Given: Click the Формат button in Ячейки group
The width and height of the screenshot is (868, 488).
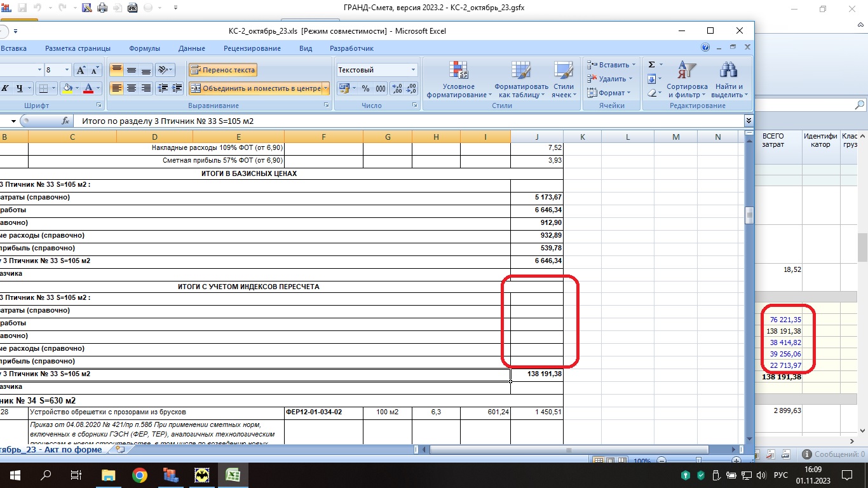Looking at the screenshot, I should coord(607,93).
